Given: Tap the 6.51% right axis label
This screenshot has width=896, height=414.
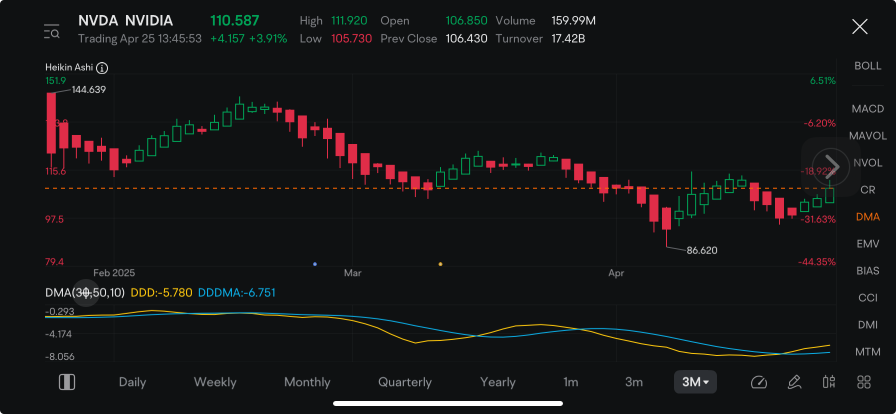Looking at the screenshot, I should [x=822, y=81].
